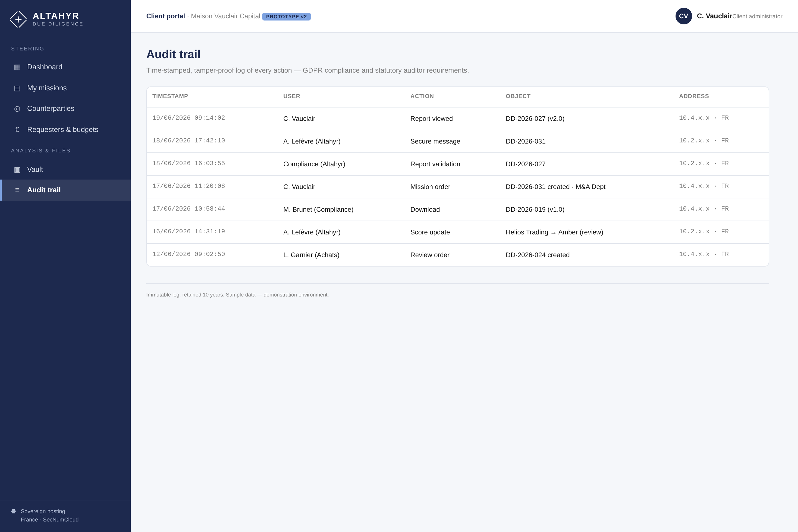Image resolution: width=798 pixels, height=532 pixels.
Task: Click the Report viewed action cell
Action: click(x=432, y=119)
